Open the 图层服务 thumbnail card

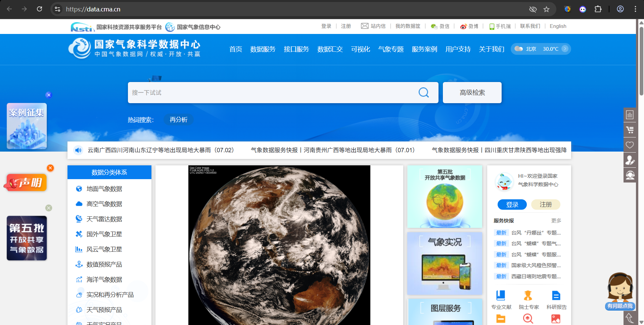coord(445,312)
